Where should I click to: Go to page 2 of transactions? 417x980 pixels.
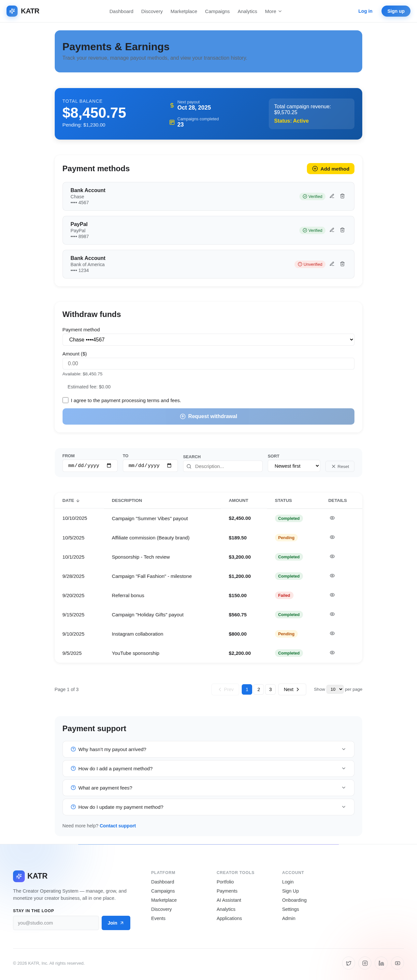(258, 689)
